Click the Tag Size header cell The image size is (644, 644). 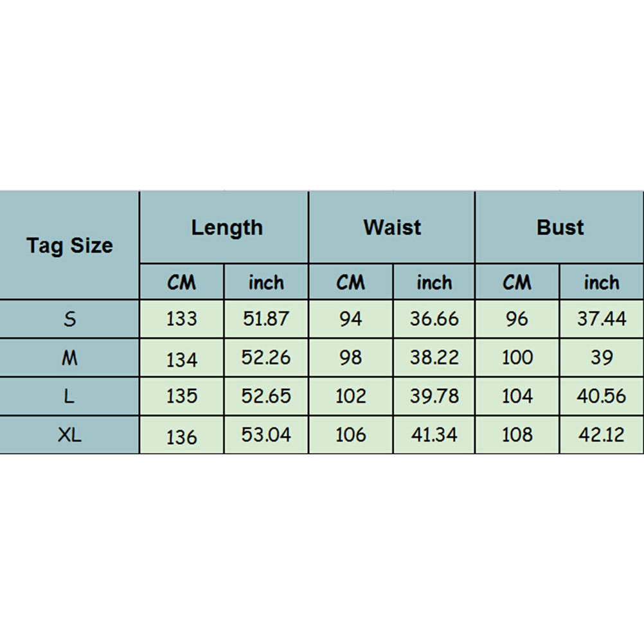tap(69, 246)
